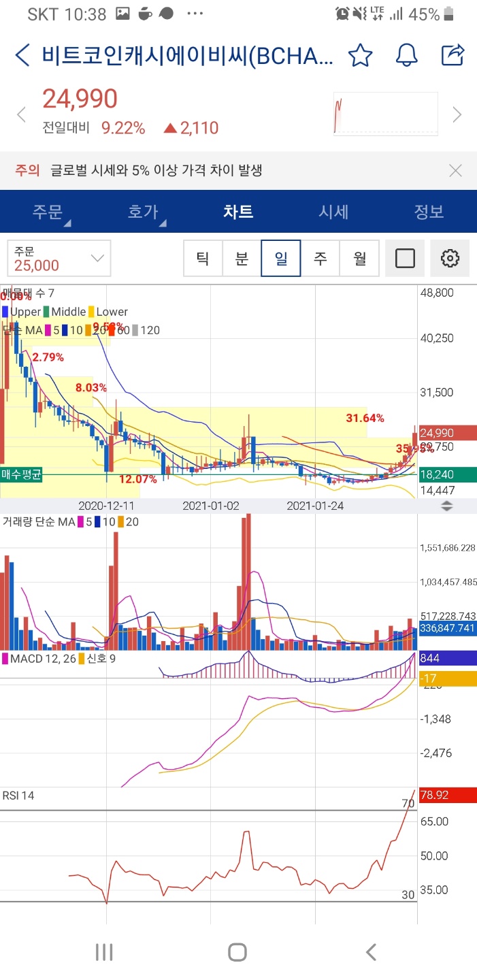477x980 pixels.
Task: Go to previous coin with left arrow
Action: tap(21, 114)
